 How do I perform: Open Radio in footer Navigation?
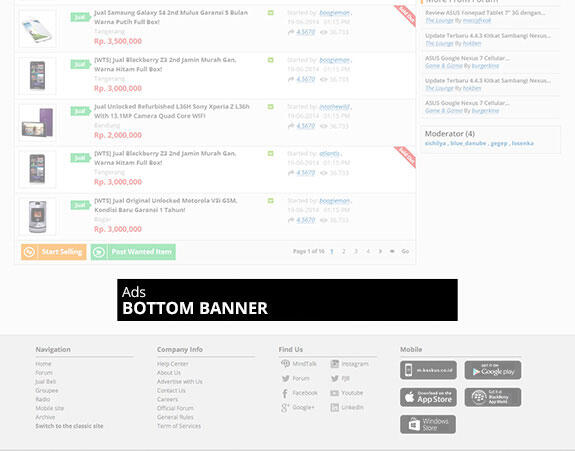pyautogui.click(x=43, y=399)
